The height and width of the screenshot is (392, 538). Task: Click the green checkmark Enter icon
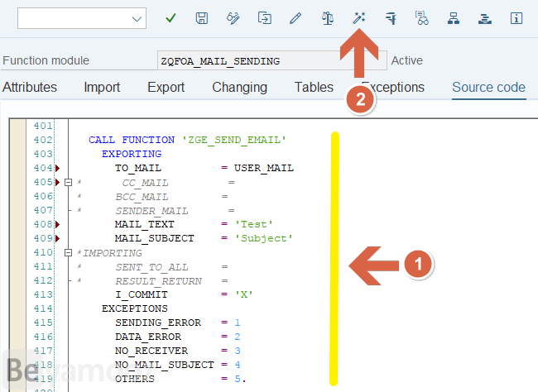click(x=171, y=17)
